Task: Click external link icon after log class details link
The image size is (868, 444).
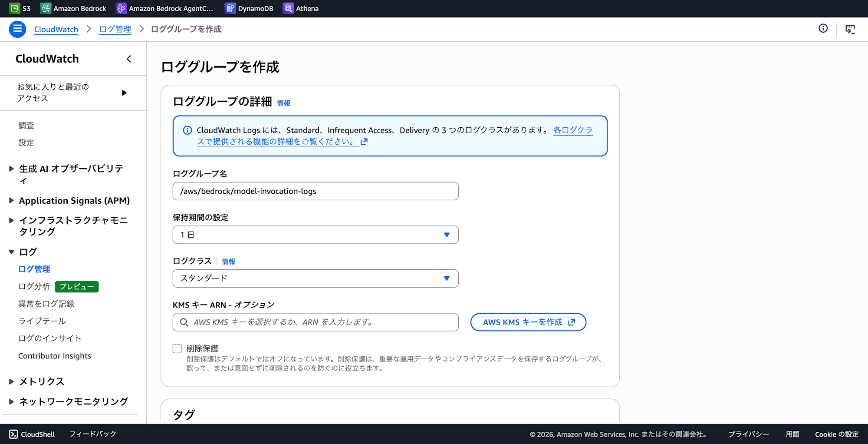Action: tap(364, 142)
